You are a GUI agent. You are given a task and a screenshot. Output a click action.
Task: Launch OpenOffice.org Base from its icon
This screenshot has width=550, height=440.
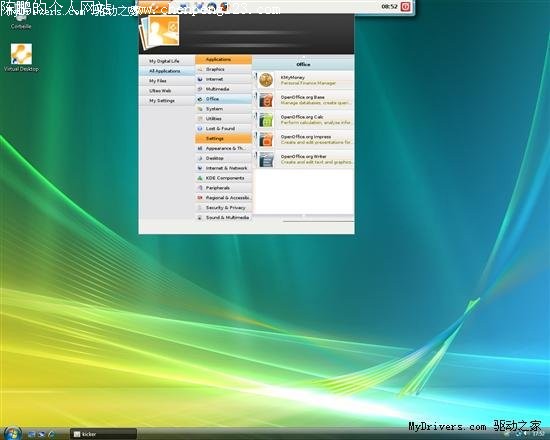pyautogui.click(x=266, y=100)
